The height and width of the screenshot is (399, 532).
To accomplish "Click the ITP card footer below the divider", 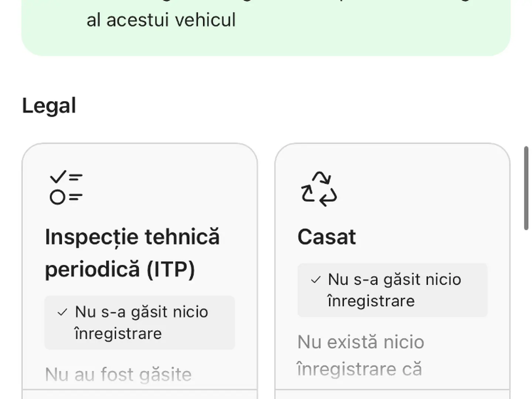I will click(x=140, y=395).
